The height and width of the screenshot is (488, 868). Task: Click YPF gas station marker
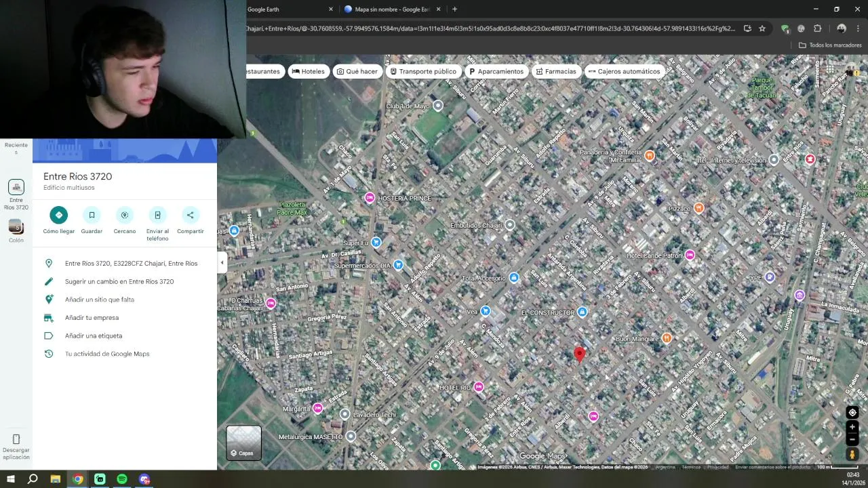pos(770,277)
